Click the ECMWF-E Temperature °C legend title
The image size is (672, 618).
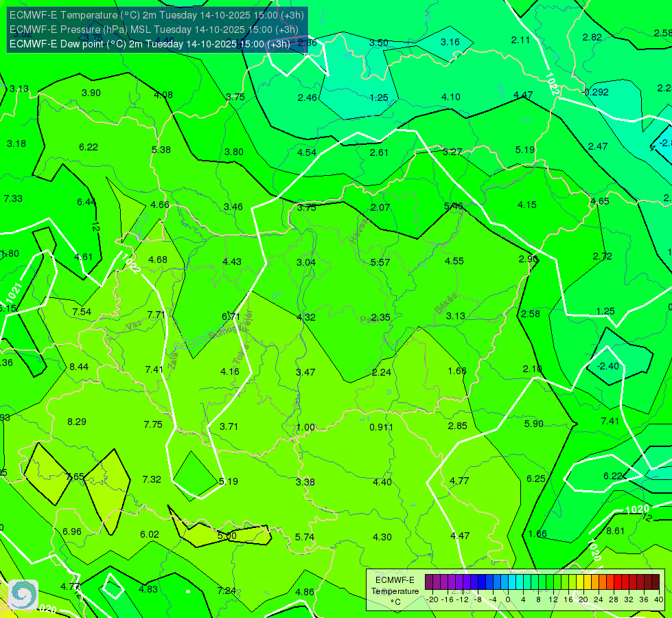tap(395, 591)
